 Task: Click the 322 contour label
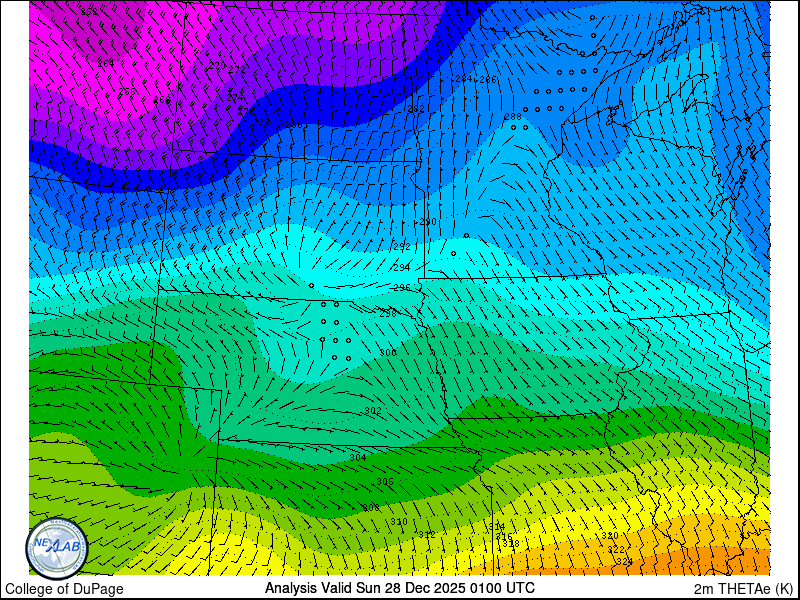(x=616, y=549)
